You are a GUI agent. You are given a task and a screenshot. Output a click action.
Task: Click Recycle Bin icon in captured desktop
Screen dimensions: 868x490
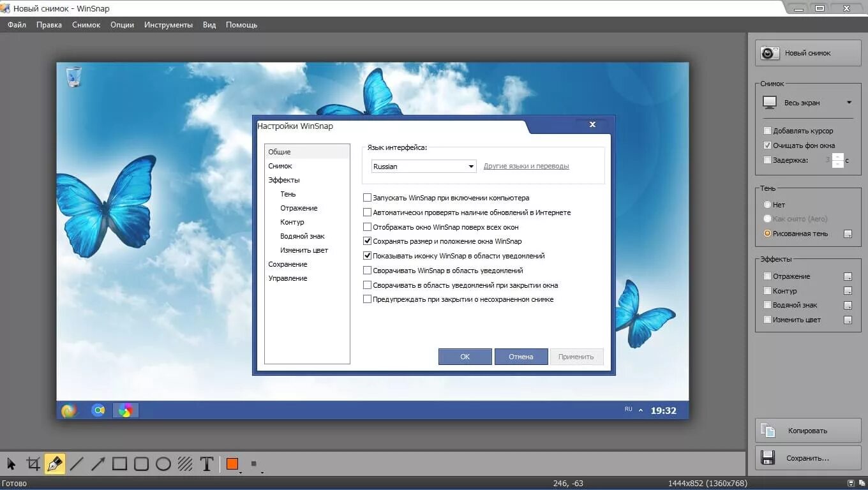click(x=74, y=77)
